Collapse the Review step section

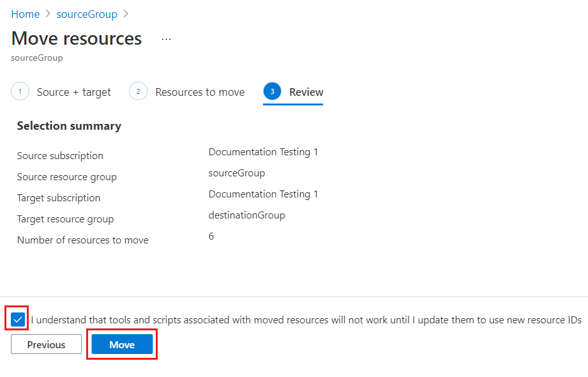306,91
